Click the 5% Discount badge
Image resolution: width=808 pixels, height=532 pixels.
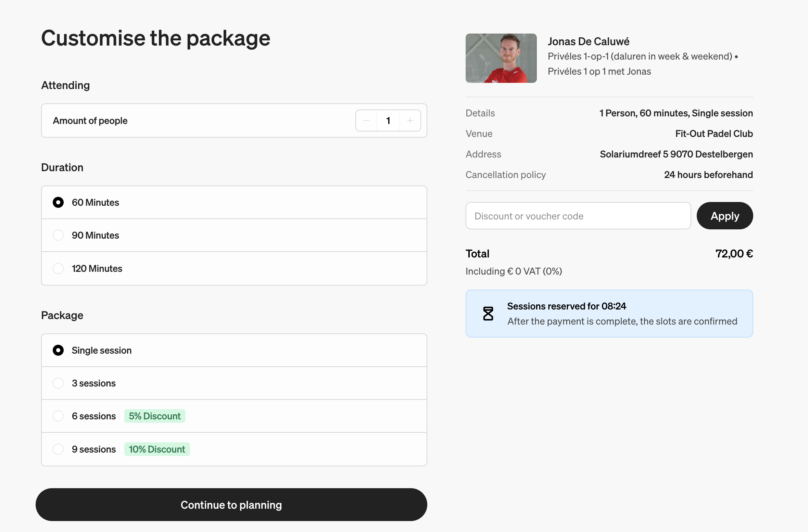pyautogui.click(x=155, y=416)
